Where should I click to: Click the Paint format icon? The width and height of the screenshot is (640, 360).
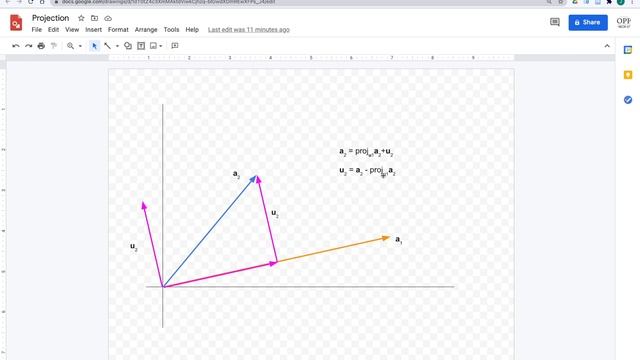tap(53, 46)
